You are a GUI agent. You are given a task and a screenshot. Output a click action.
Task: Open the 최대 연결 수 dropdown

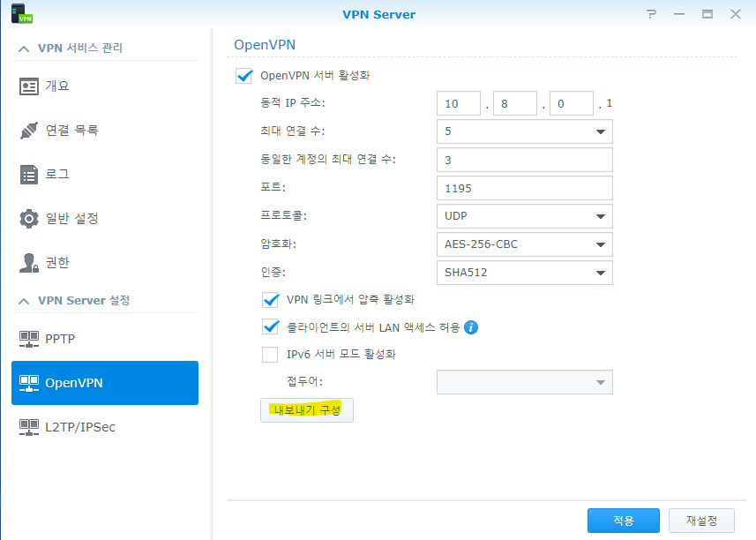[525, 131]
